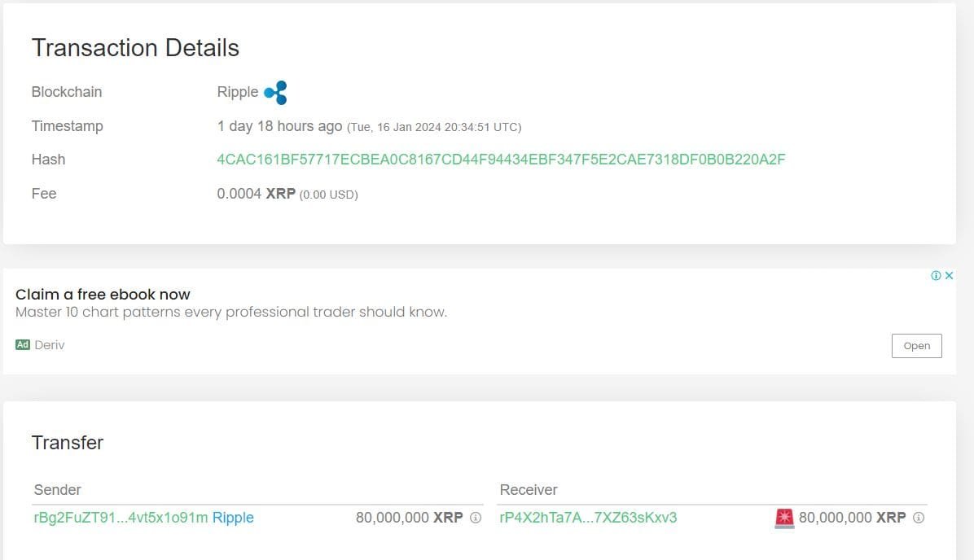Click the info icon beside sender's 80,000,000 XRP
Screen dimensions: 974x560
click(474, 518)
